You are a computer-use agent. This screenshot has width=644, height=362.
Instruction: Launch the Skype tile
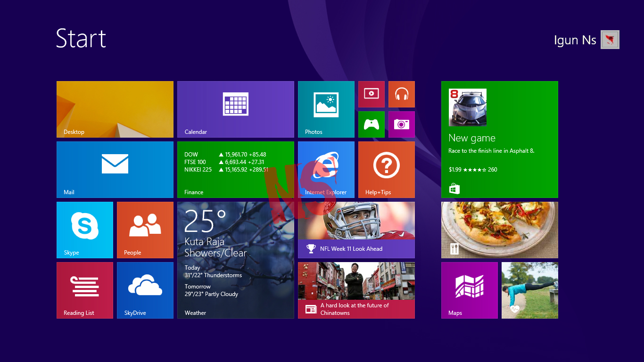tap(85, 230)
